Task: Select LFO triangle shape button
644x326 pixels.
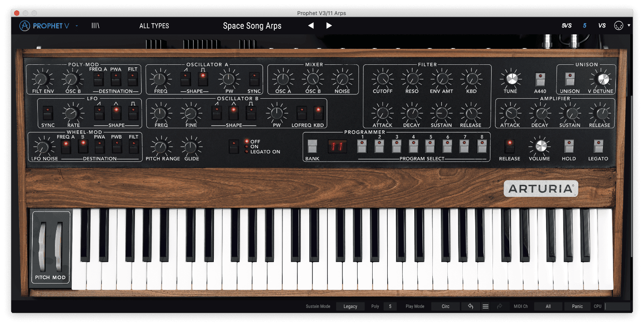Action: [115, 113]
